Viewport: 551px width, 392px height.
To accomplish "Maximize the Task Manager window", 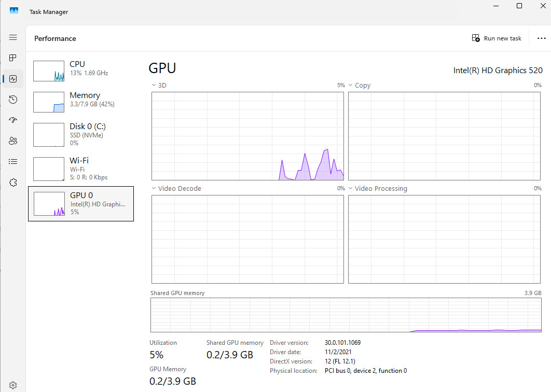I will pyautogui.click(x=519, y=6).
